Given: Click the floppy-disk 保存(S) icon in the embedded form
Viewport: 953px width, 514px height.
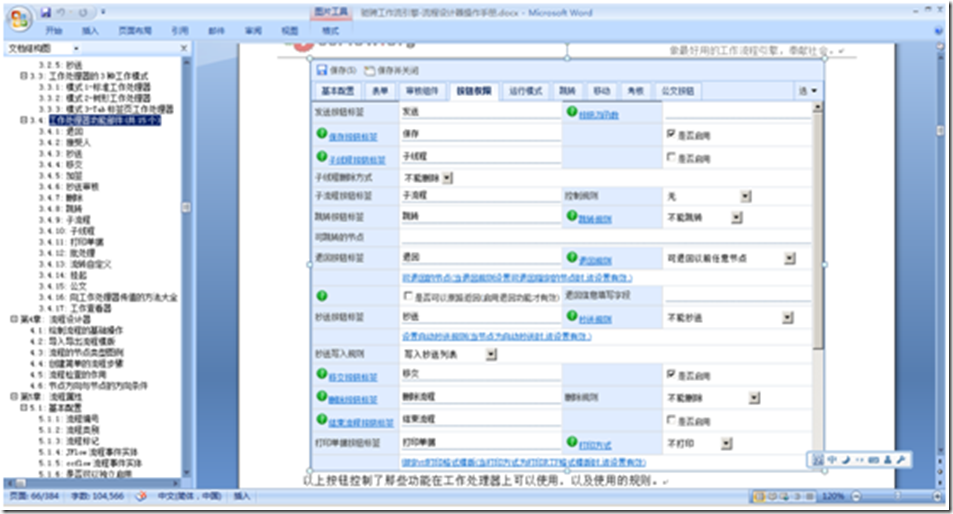Looking at the screenshot, I should point(322,70).
